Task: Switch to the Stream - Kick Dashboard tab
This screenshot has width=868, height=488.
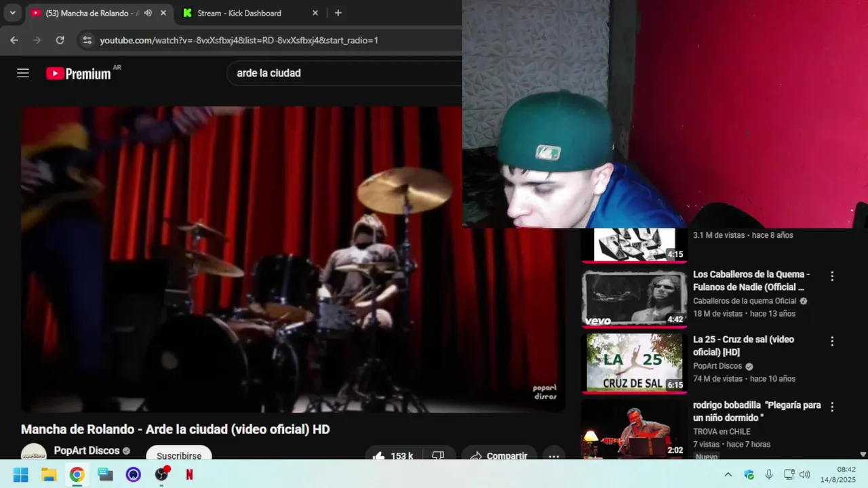Action: coord(239,13)
